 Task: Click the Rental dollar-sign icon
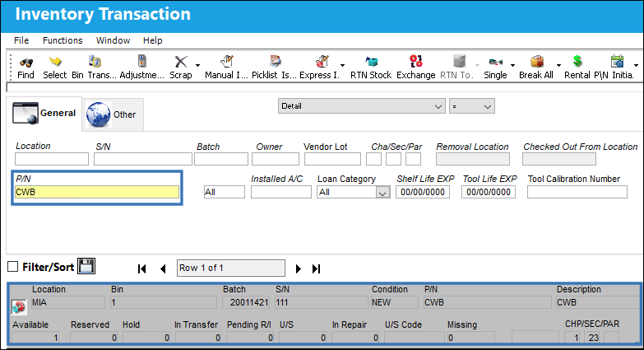coord(577,62)
